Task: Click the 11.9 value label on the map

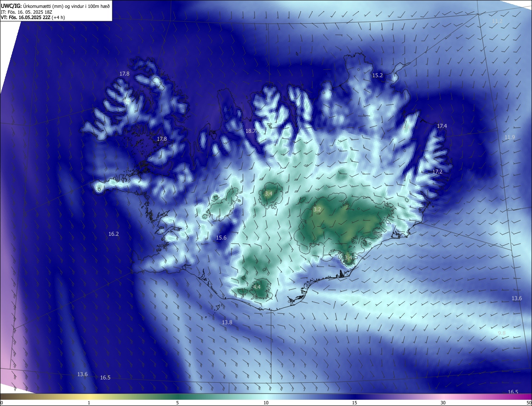Action: 510,137
